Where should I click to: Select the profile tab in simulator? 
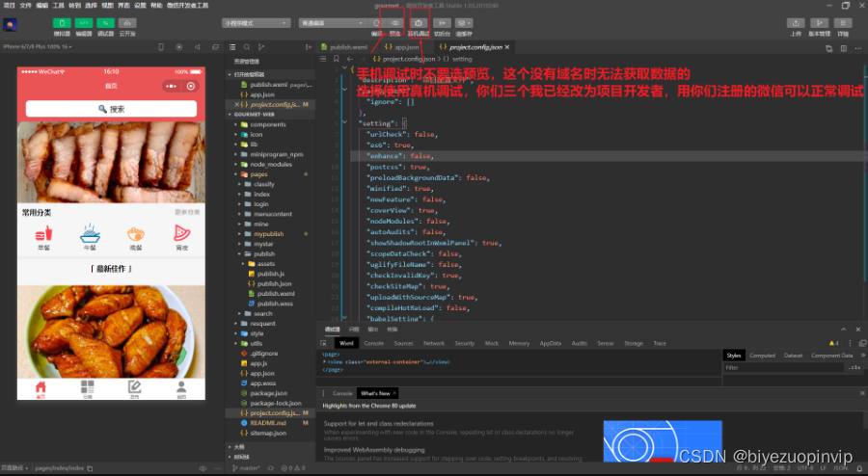coord(181,388)
